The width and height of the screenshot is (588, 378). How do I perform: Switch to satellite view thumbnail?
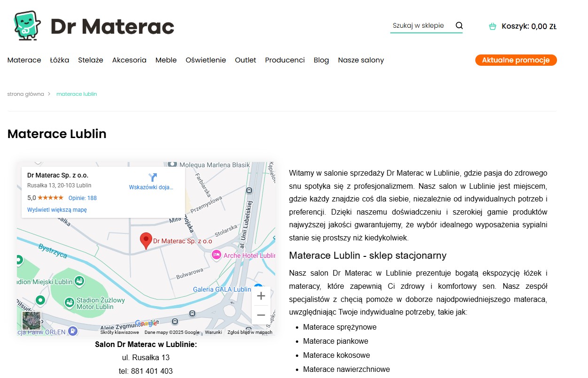click(31, 321)
